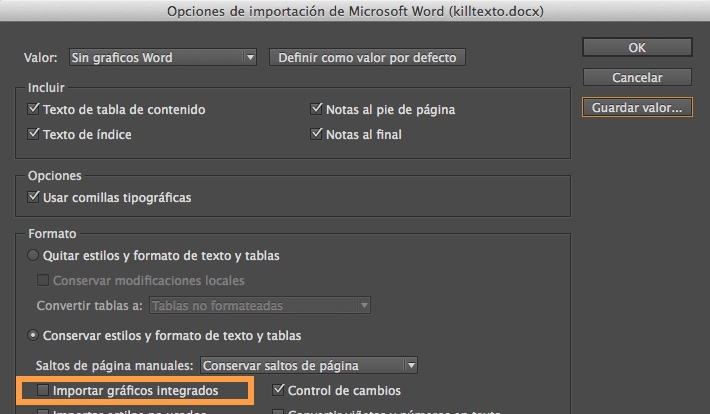Click Definir como valor por defecto

coord(367,58)
